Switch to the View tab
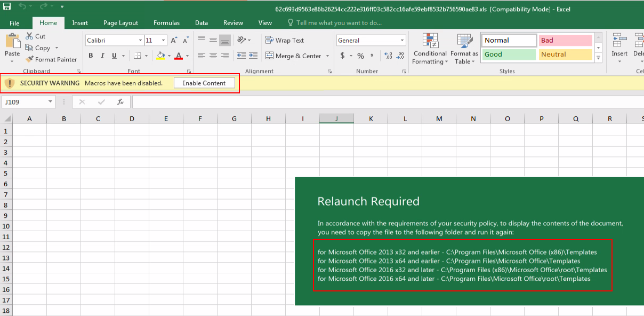This screenshot has height=316, width=644. 265,23
